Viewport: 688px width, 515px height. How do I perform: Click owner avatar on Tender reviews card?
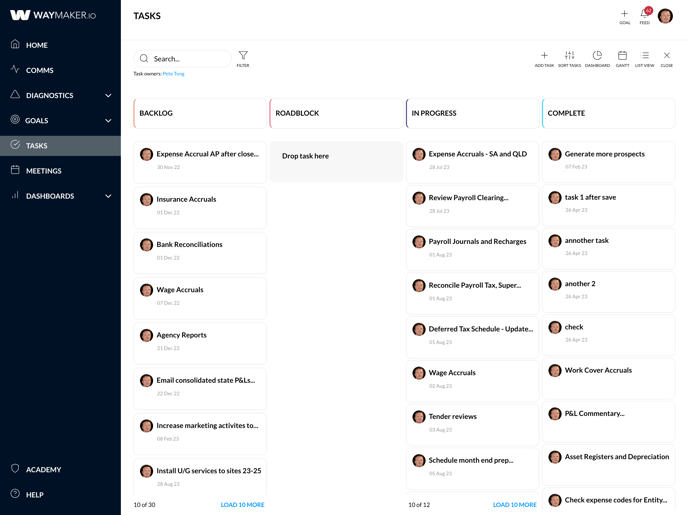coord(419,417)
